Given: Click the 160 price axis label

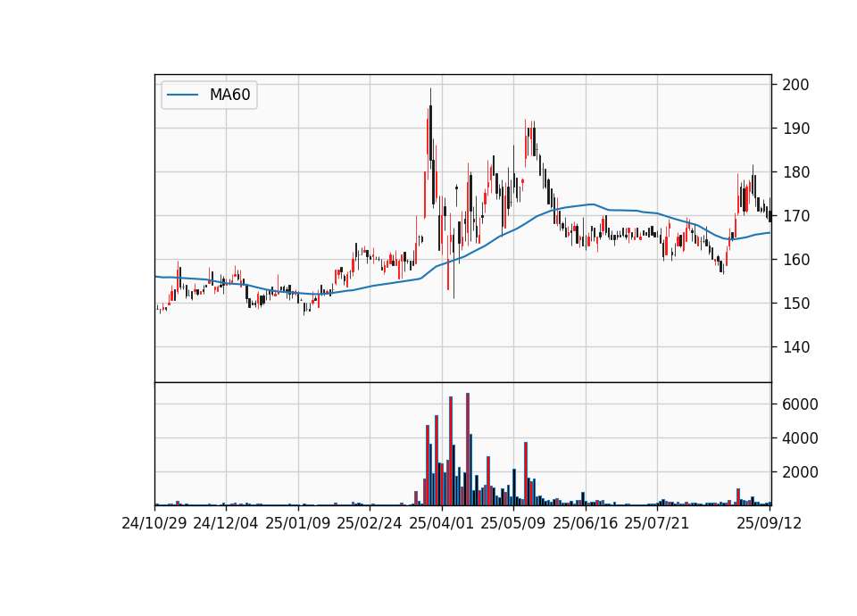Looking at the screenshot, I should click(x=795, y=260).
